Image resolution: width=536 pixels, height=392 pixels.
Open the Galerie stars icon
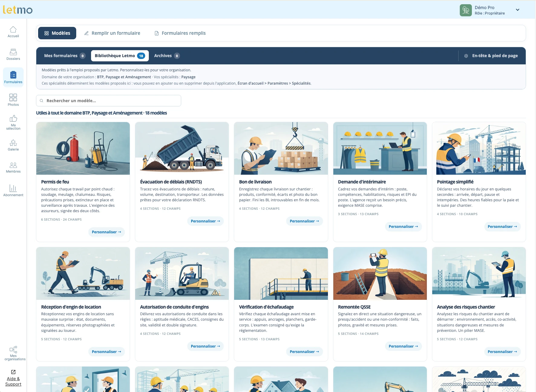(x=13, y=143)
